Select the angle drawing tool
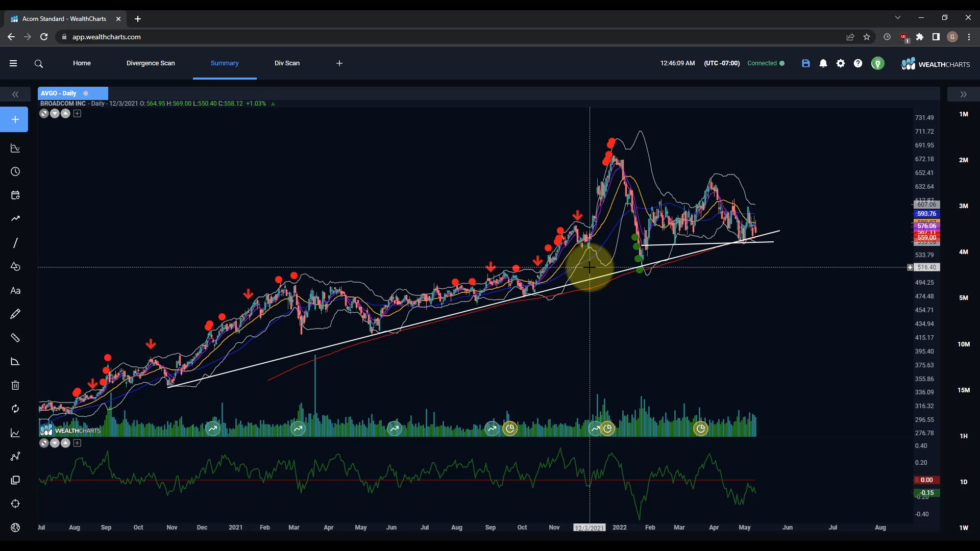This screenshot has width=980, height=551. click(15, 362)
